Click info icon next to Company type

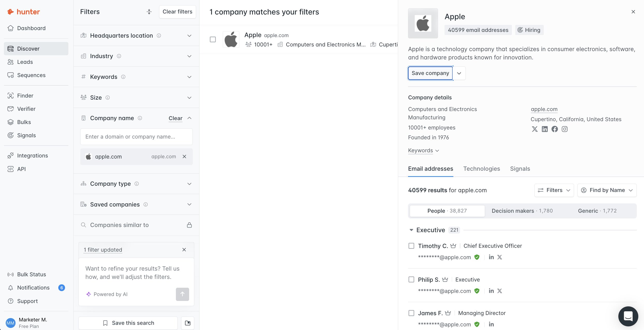137,184
